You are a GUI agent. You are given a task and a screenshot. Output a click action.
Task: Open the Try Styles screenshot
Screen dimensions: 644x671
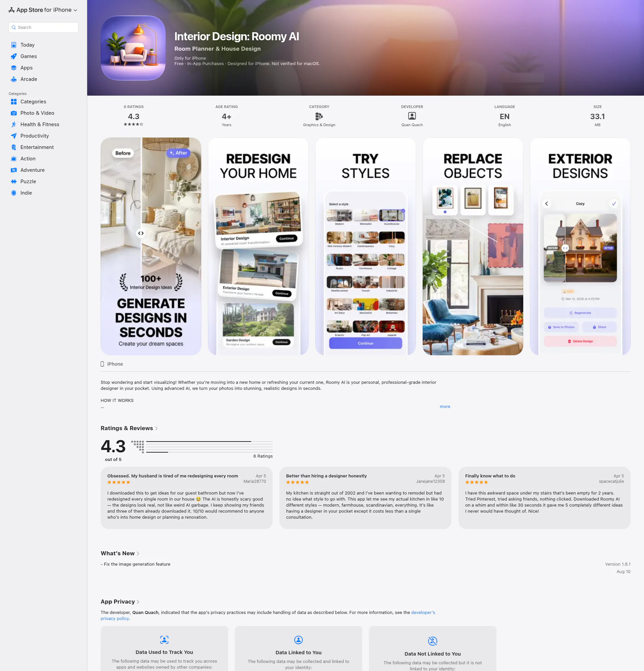[x=366, y=247]
